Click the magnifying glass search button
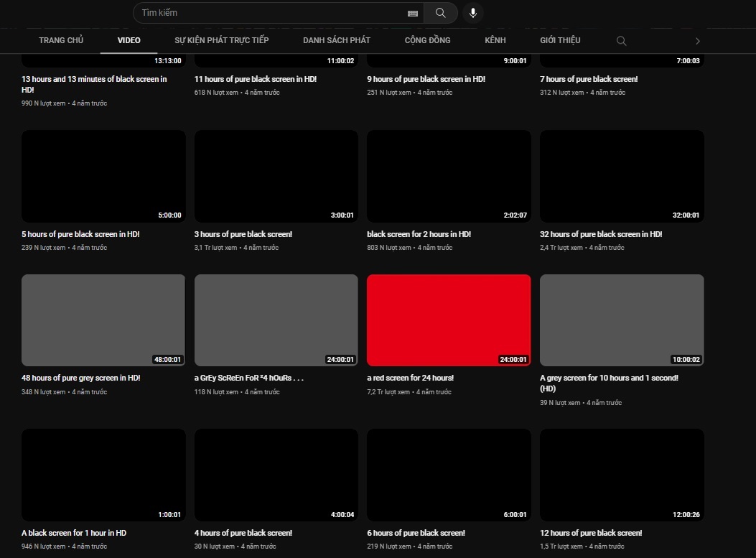 click(x=440, y=13)
